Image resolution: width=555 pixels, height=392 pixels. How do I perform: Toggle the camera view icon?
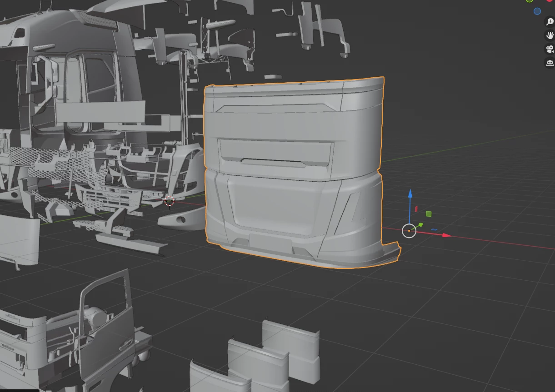[550, 49]
